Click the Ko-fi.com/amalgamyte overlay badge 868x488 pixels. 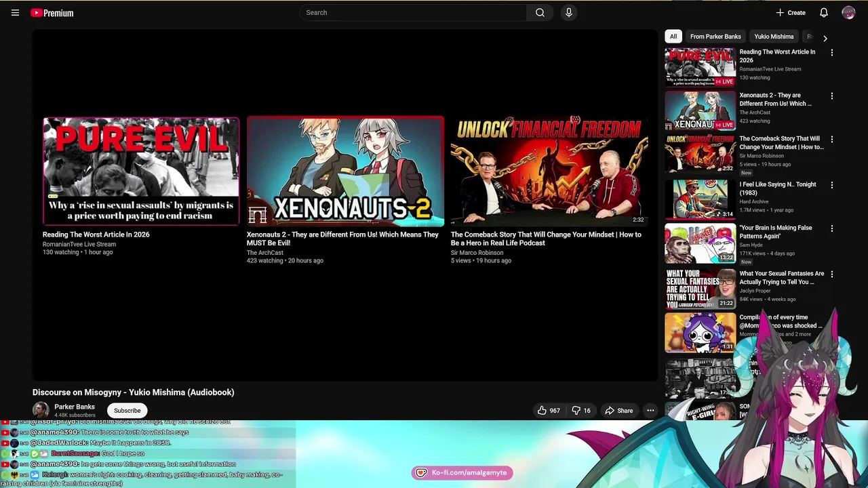[x=462, y=472]
